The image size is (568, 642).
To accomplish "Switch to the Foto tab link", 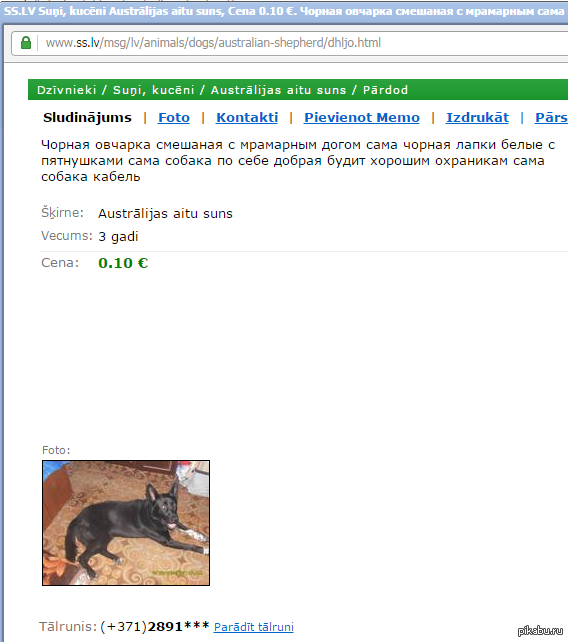I will 174,118.
